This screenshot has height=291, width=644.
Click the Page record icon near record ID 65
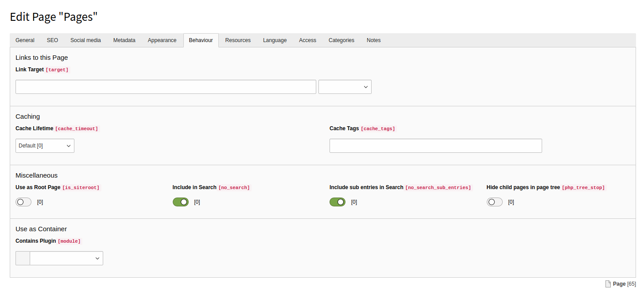click(609, 283)
